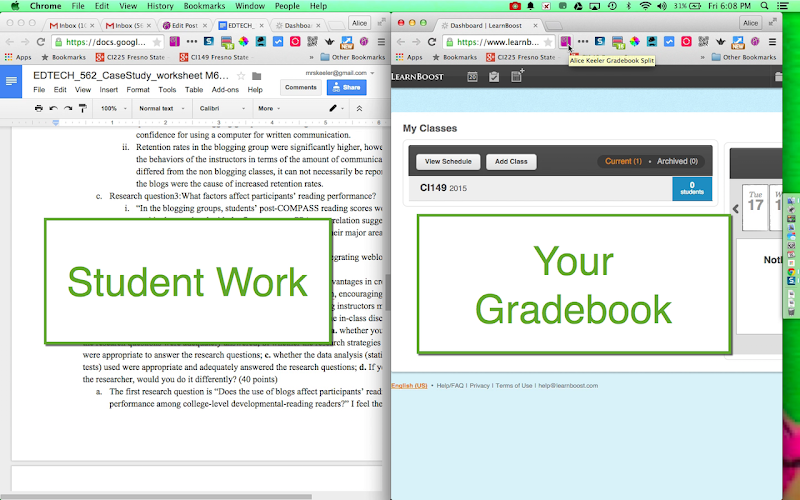800x500 pixels.
Task: Click the LearnBoost add gradebook icon with the plus sign
Action: (x=517, y=76)
